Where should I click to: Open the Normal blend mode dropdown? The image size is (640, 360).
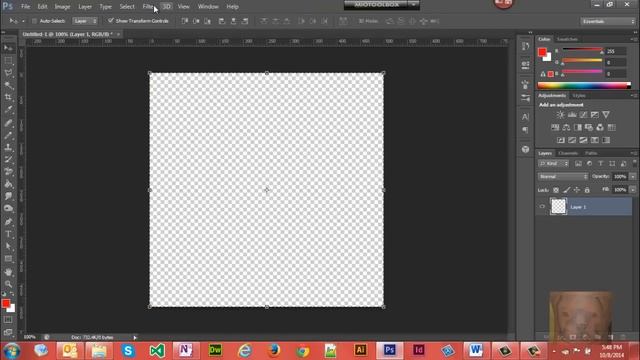[x=563, y=177]
